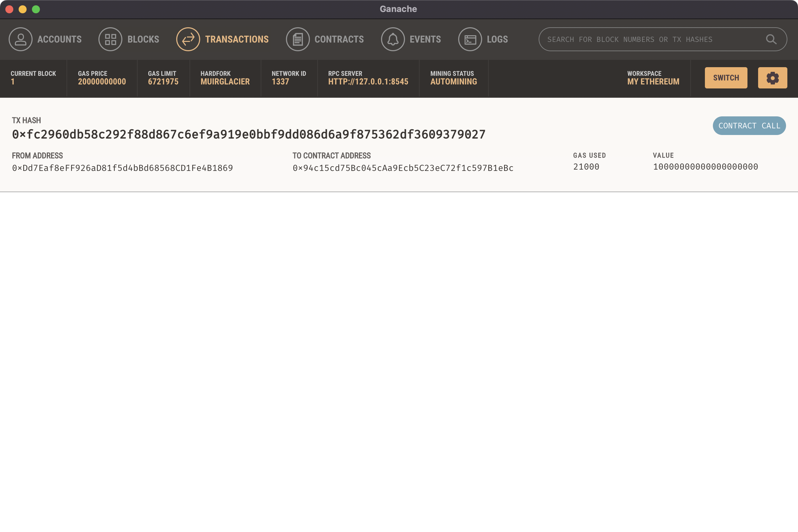Click the current block number 1

tap(13, 82)
